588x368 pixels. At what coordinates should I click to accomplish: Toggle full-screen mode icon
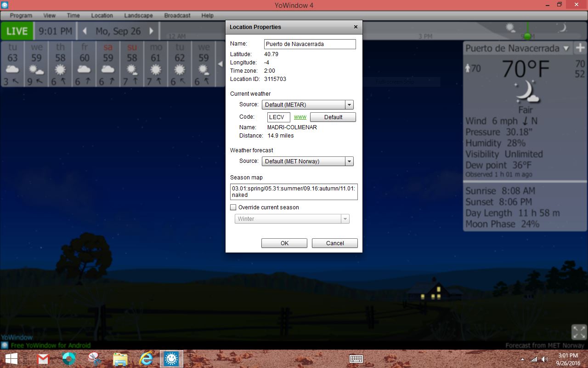coord(579,332)
